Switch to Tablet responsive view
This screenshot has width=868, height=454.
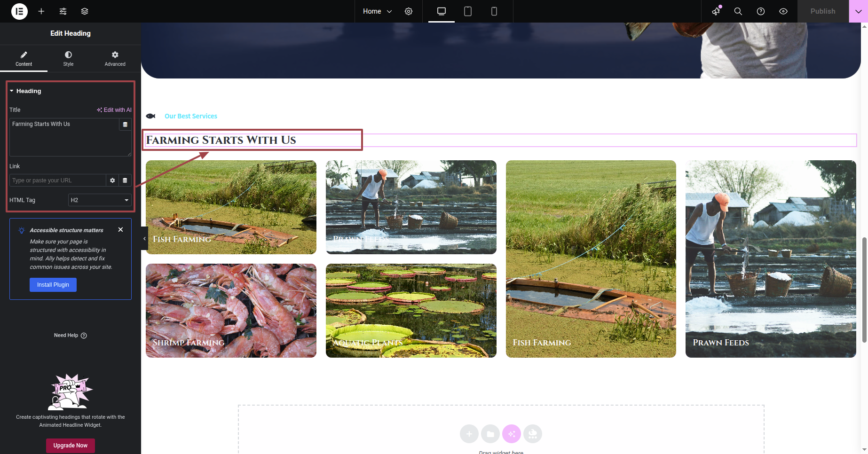pos(468,11)
